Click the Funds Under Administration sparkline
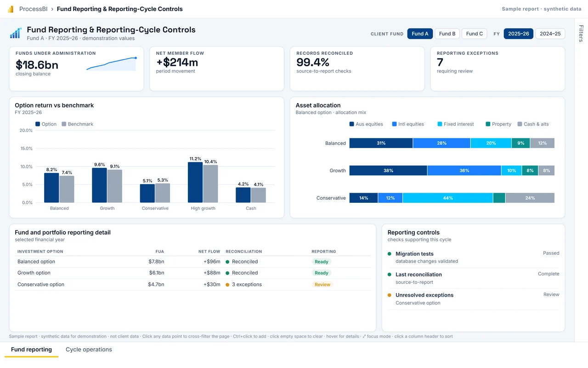This screenshot has height=368, width=588. pos(112,64)
